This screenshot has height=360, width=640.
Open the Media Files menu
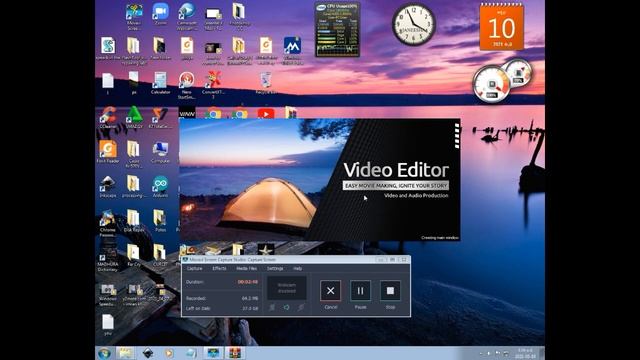(x=247, y=269)
